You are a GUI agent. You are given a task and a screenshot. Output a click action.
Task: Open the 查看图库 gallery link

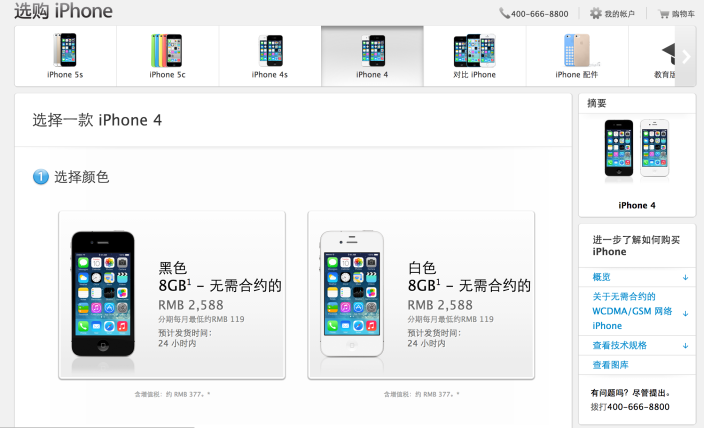click(611, 365)
